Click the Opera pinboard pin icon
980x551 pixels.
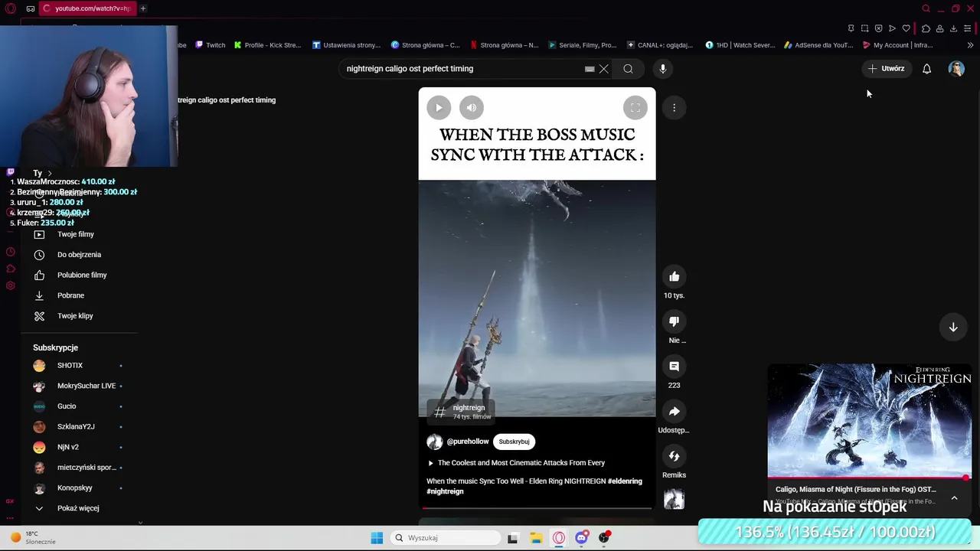851,28
